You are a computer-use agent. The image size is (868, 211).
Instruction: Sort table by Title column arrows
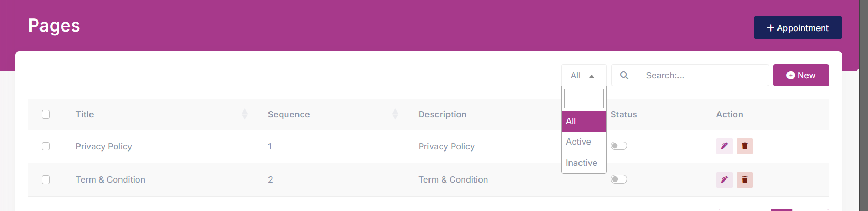[245, 114]
